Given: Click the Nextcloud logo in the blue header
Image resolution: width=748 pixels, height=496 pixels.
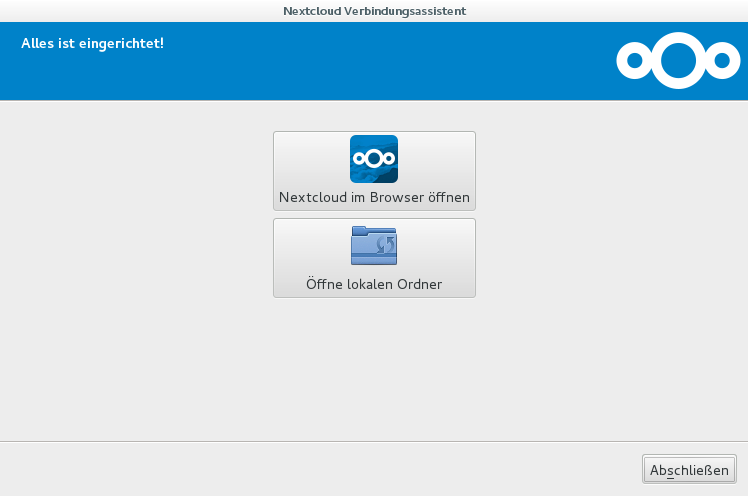Looking at the screenshot, I should pos(678,61).
